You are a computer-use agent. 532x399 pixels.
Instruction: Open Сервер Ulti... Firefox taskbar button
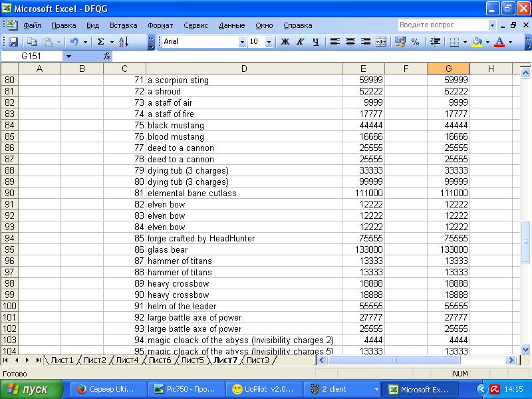point(108,389)
